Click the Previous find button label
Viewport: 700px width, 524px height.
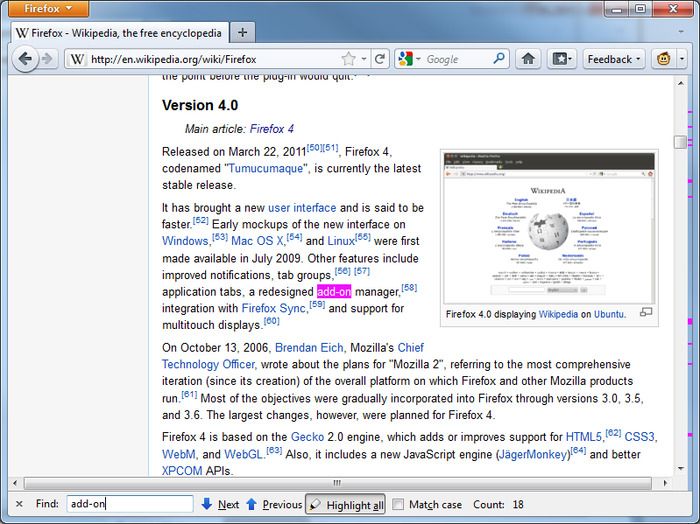point(282,504)
